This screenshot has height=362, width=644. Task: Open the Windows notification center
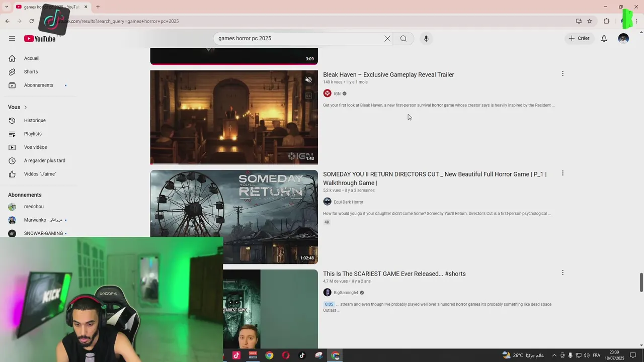pos(633,355)
